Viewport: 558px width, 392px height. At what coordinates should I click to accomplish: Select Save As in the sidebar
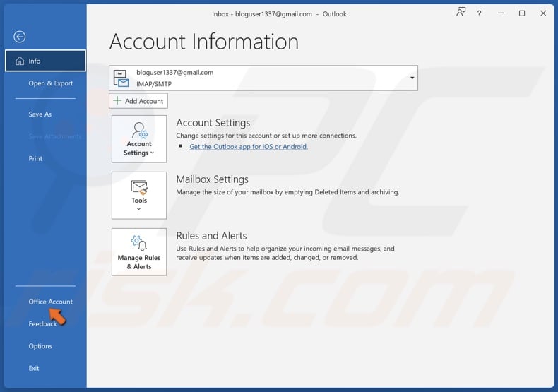point(40,114)
